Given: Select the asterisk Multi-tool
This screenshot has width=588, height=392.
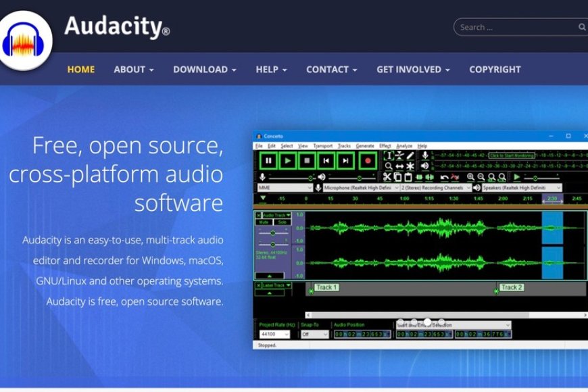Looking at the screenshot, I should [410, 166].
